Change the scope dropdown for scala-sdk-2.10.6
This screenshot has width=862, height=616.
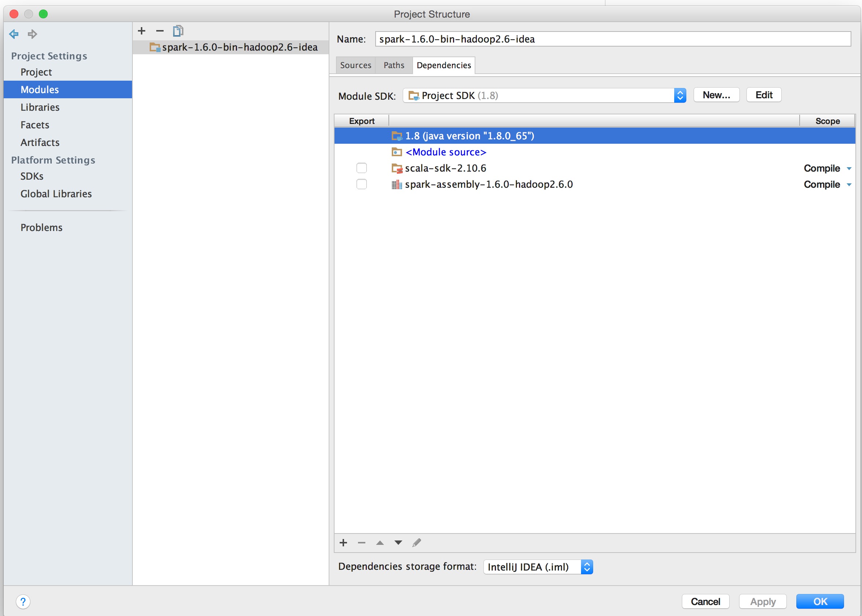pyautogui.click(x=828, y=168)
